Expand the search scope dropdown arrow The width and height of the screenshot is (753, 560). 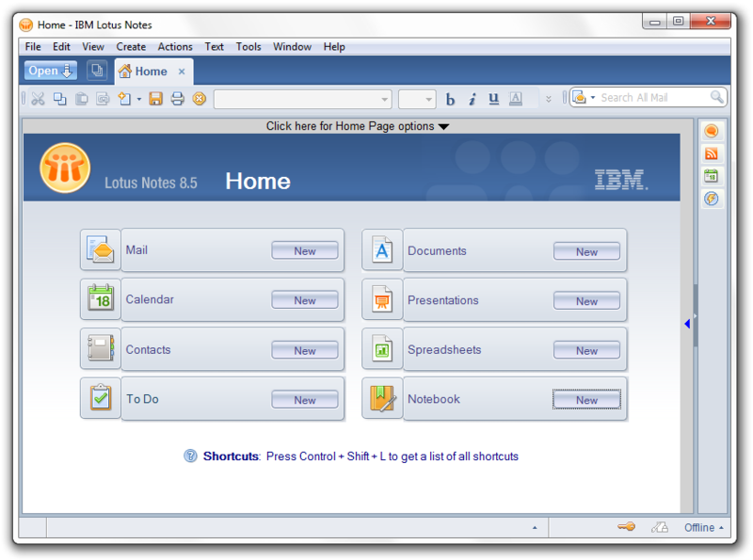point(593,98)
